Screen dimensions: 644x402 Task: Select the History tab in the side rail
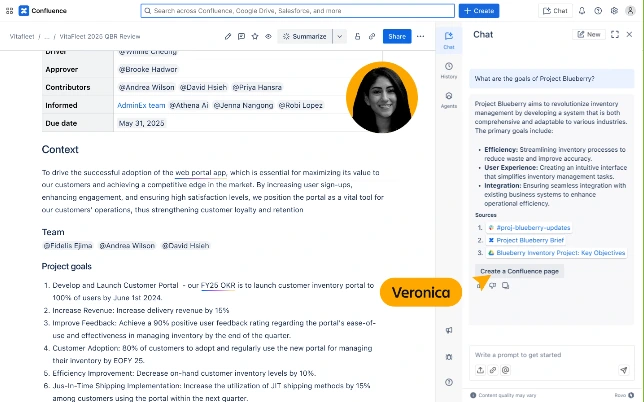[x=449, y=70]
